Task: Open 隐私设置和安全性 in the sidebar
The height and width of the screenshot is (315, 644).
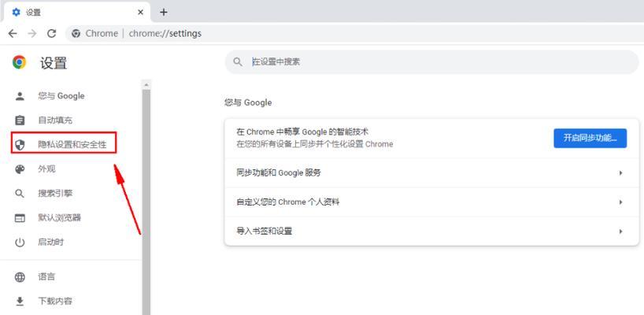Action: click(x=72, y=144)
